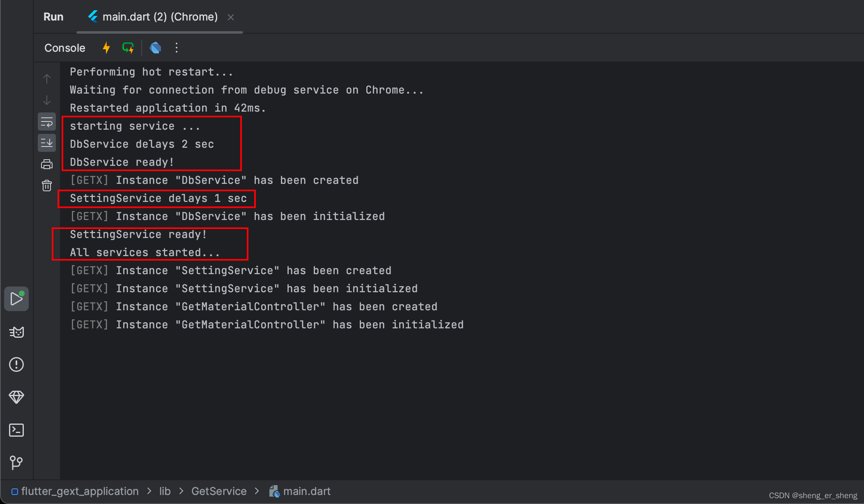The height and width of the screenshot is (504, 864).
Task: Click 'GetMaterialController has been created' line
Action: click(x=254, y=307)
